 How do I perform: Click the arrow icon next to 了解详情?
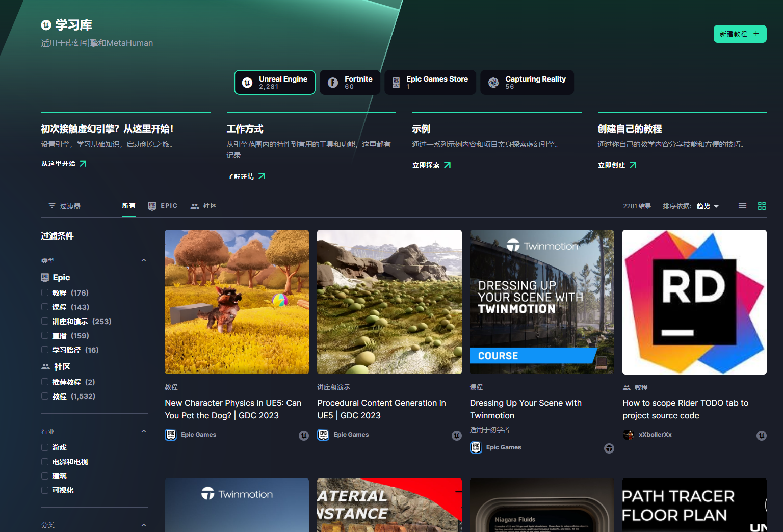coord(262,176)
